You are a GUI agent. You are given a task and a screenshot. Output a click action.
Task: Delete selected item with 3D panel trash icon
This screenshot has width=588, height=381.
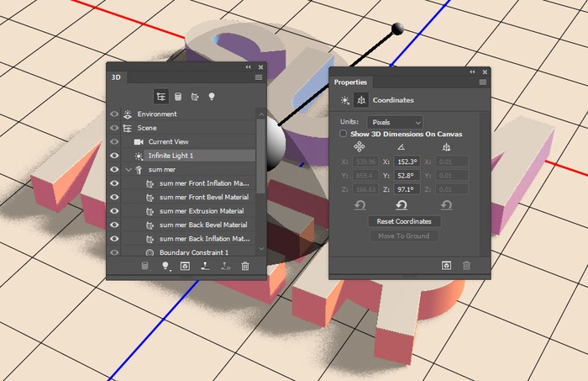point(245,267)
